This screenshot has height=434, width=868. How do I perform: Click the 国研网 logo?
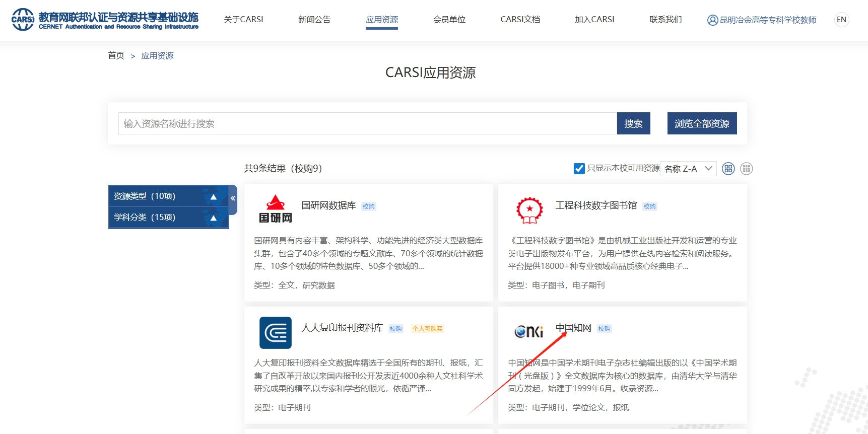tap(276, 208)
